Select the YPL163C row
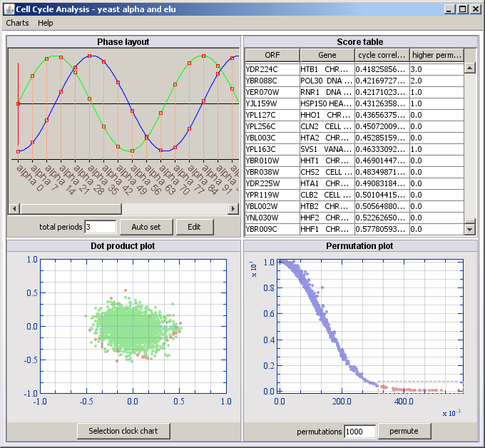Screen dimensions: 485x448 pos(354,149)
